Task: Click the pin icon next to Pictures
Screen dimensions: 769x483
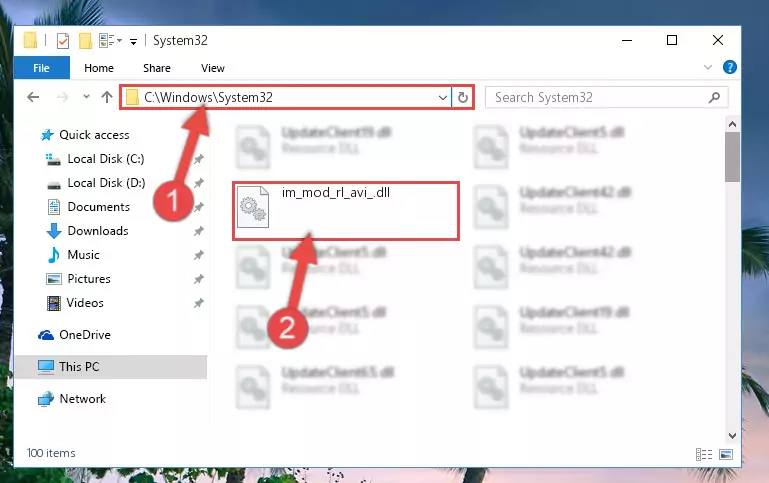Action: (x=199, y=279)
